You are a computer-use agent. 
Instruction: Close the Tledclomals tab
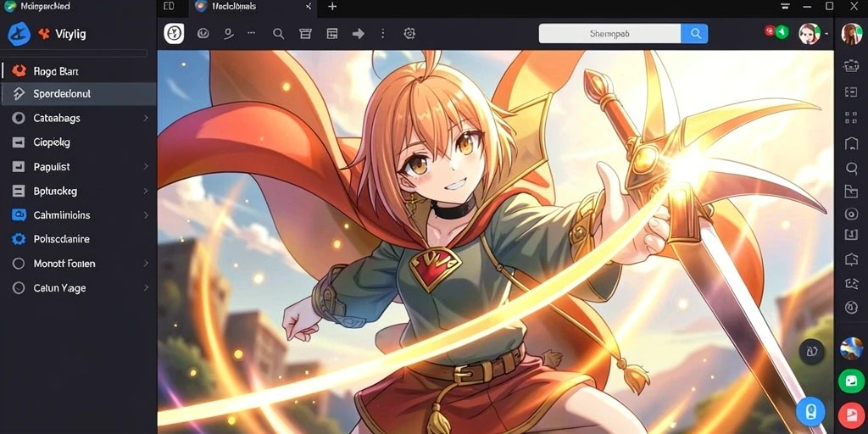click(x=309, y=7)
